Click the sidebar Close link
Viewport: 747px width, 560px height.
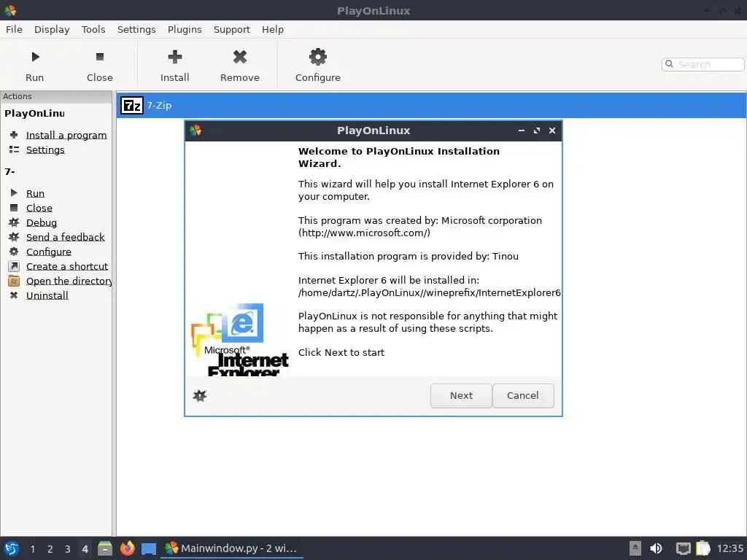[x=39, y=208]
